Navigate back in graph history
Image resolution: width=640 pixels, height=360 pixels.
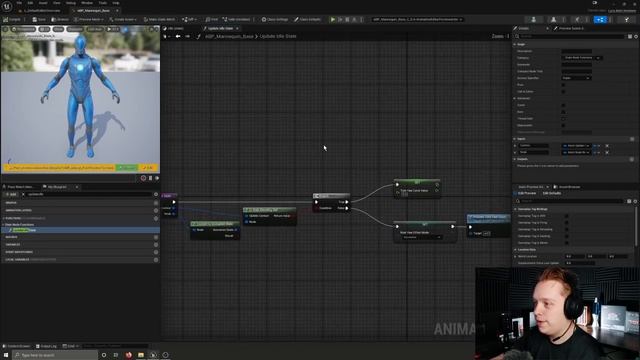[x=178, y=36]
